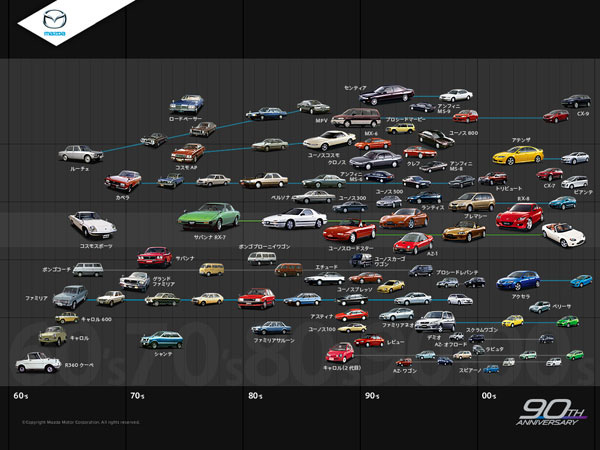This screenshot has width=600, height=450.
Task: Select the large red RX-8
Action: (x=519, y=217)
